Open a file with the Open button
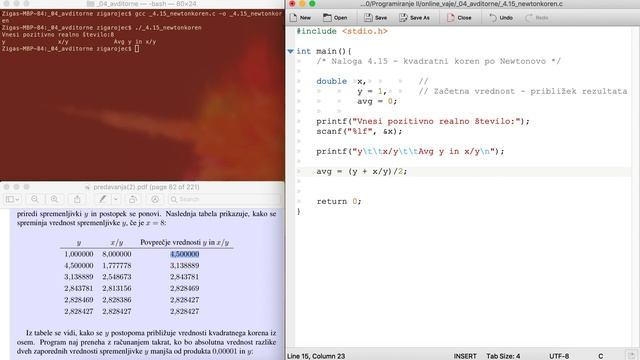Screen dimensions: 640x360 335,18
